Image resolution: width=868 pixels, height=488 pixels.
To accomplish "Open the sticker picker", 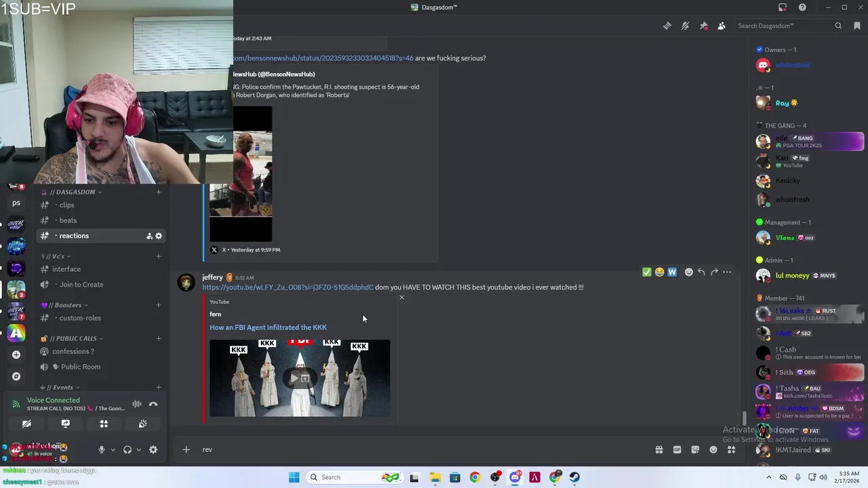I will [695, 449].
